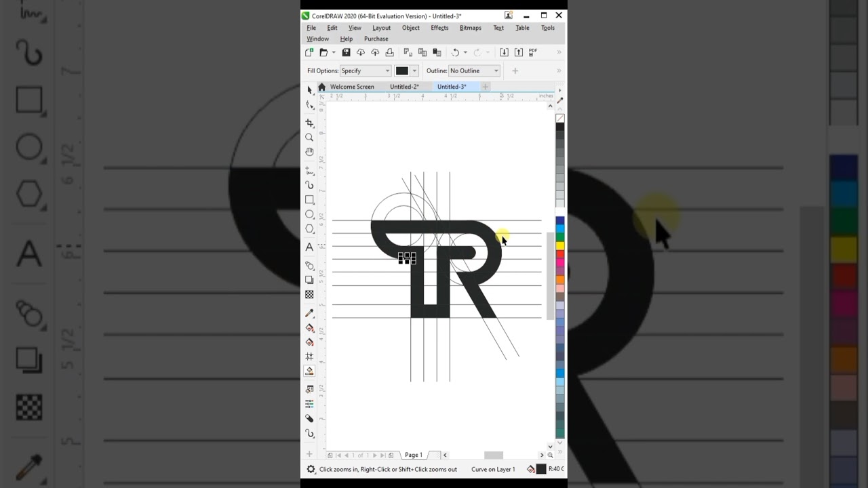Viewport: 868px width, 488px height.
Task: Pick the red swatch in palette
Action: click(560, 254)
